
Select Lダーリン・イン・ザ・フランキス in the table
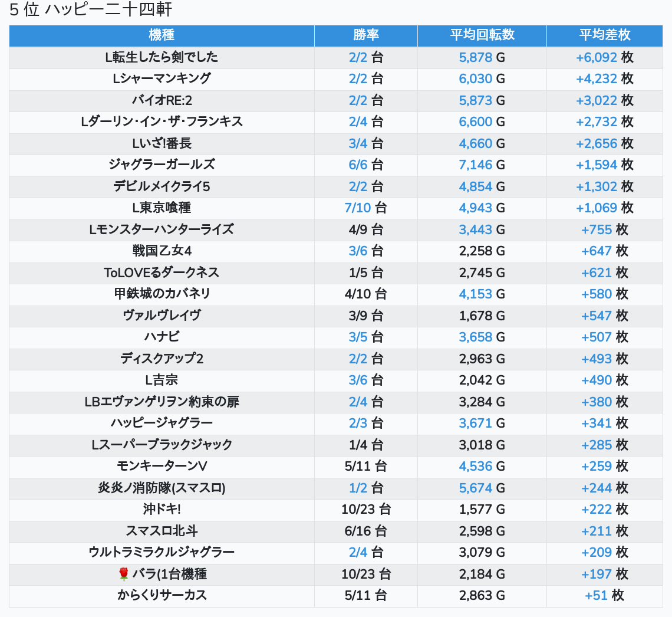click(162, 122)
